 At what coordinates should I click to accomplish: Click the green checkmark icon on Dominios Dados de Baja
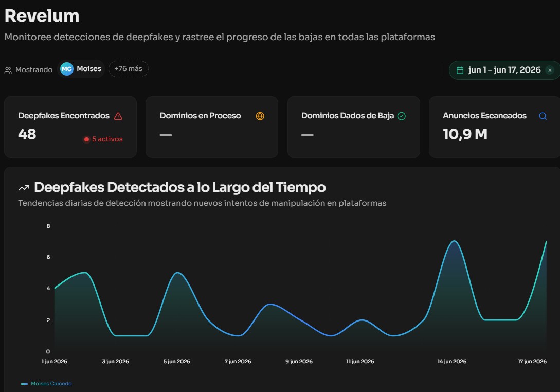402,116
